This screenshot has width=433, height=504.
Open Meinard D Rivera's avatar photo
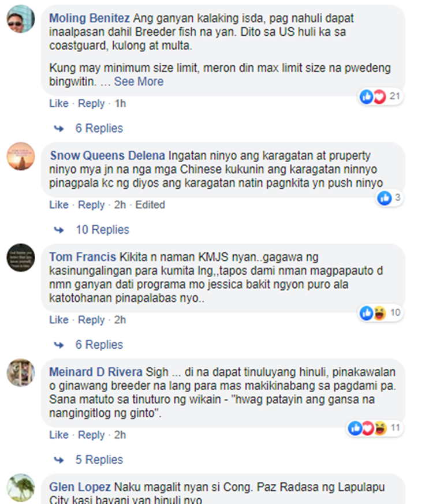21,373
